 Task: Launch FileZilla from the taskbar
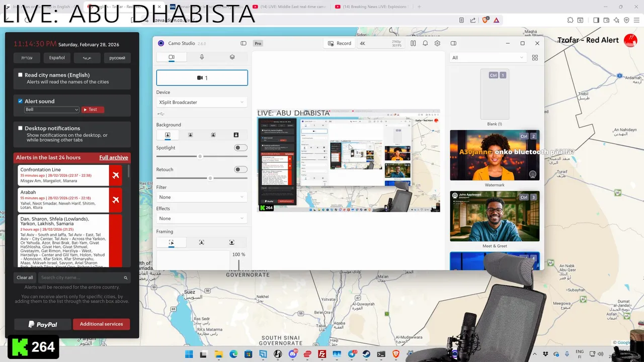pos(322,354)
